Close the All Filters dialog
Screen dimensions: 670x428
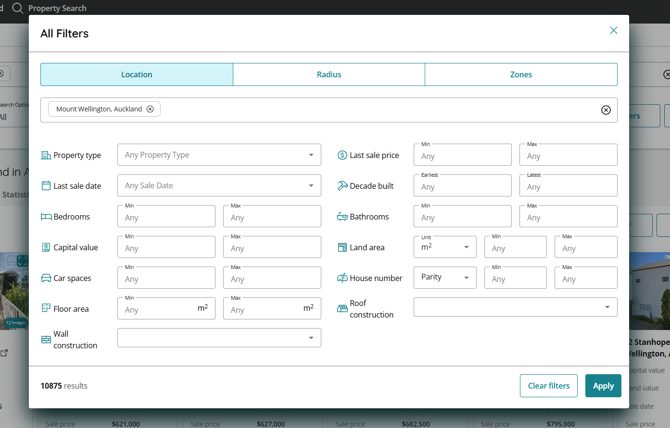(x=613, y=30)
